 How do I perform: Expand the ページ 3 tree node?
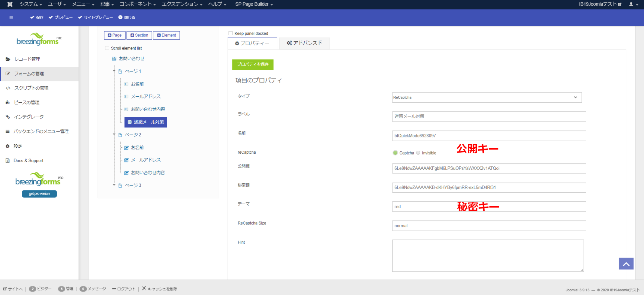point(114,185)
